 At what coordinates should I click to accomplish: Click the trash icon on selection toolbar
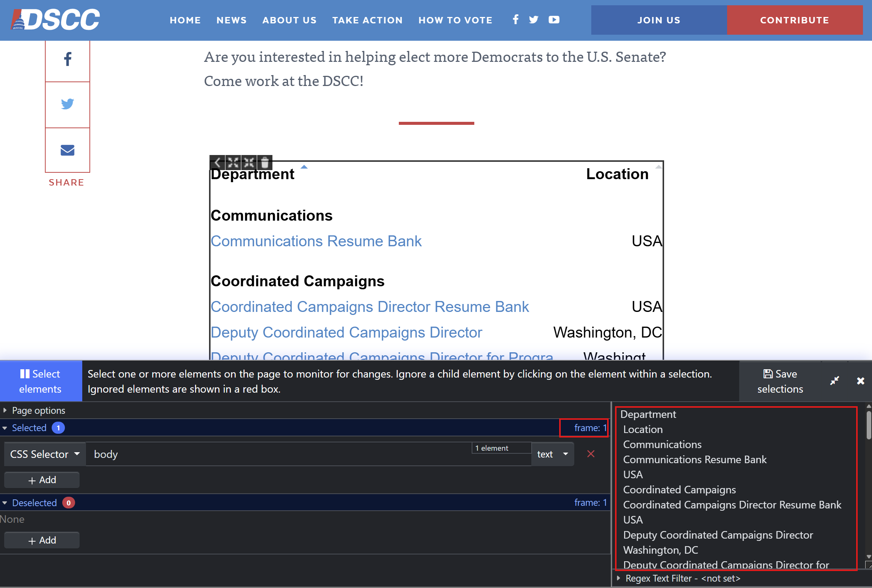coord(265,163)
